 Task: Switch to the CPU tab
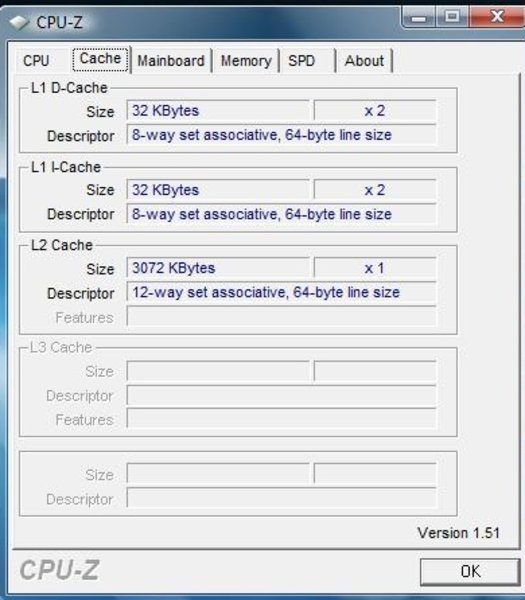pyautogui.click(x=36, y=60)
